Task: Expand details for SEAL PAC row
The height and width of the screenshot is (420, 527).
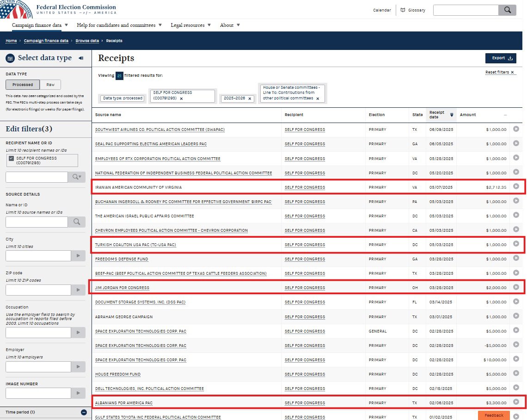Action: pyautogui.click(x=516, y=143)
